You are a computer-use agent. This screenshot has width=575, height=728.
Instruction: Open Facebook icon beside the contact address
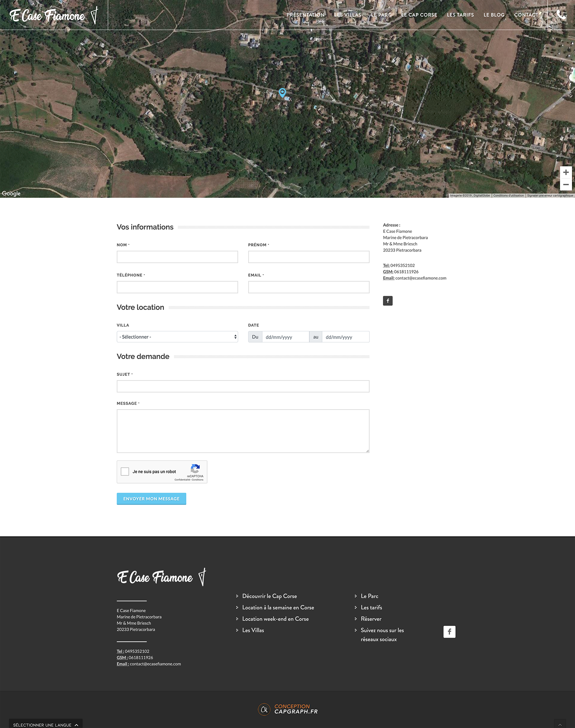(388, 301)
